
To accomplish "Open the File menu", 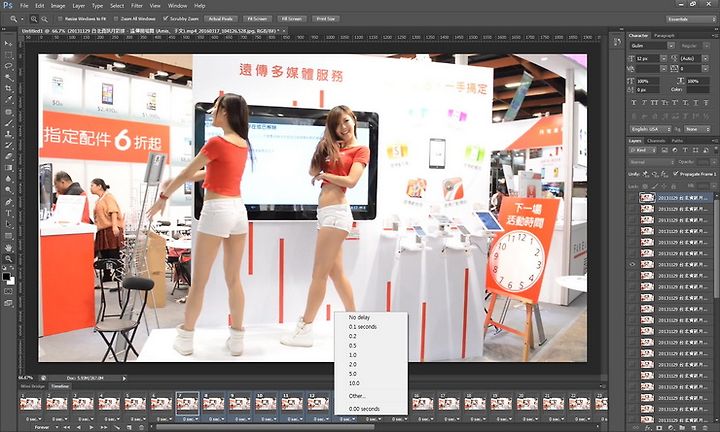I will [x=24, y=6].
